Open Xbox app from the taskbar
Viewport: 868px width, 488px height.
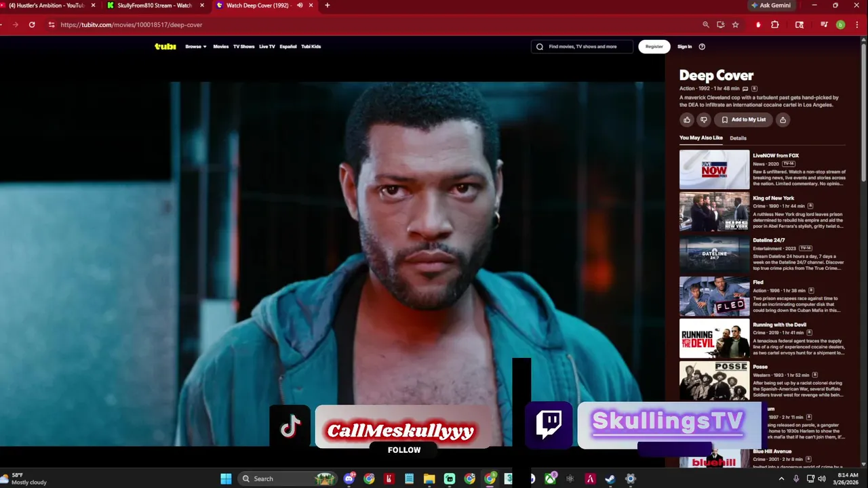[x=551, y=479]
